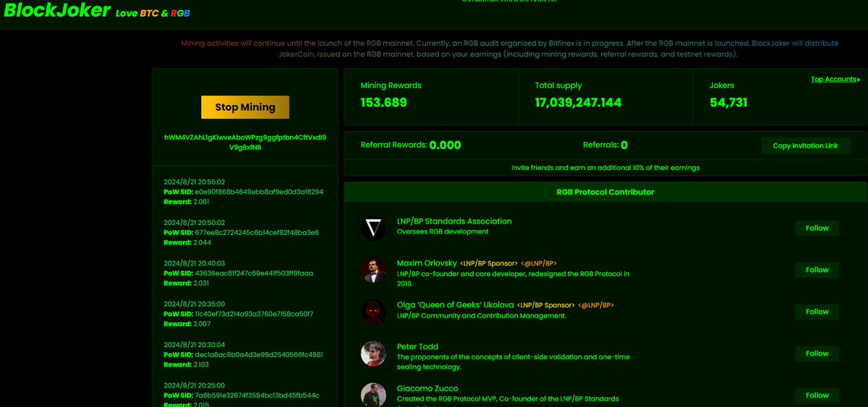Select the PoW SID starting e0e90f868b
The image size is (868, 407).
259,192
